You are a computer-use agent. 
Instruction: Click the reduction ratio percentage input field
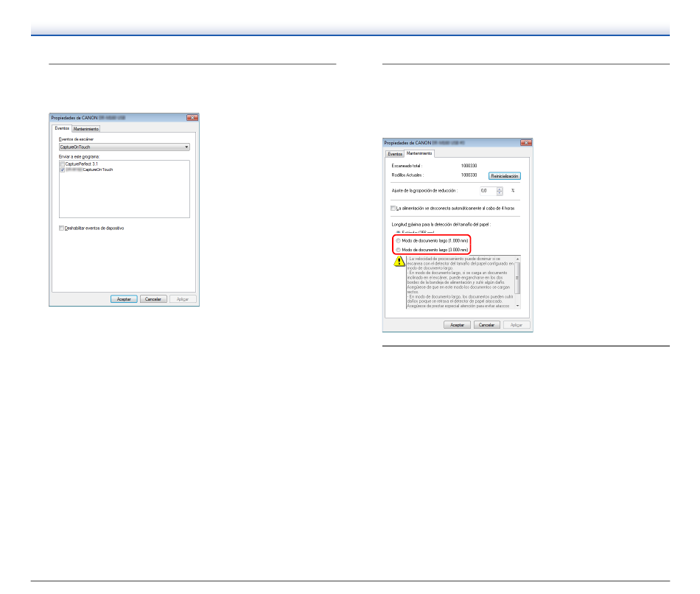click(x=488, y=191)
